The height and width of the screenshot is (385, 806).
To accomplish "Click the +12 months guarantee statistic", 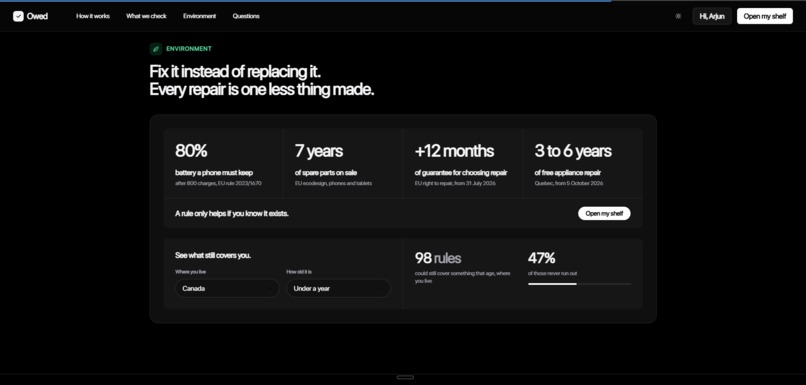I will tap(454, 151).
